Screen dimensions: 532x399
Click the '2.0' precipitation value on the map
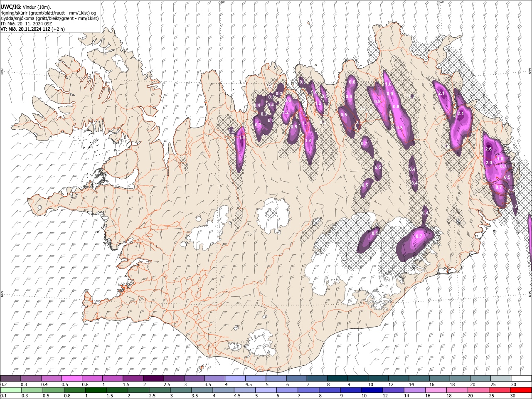489,163
